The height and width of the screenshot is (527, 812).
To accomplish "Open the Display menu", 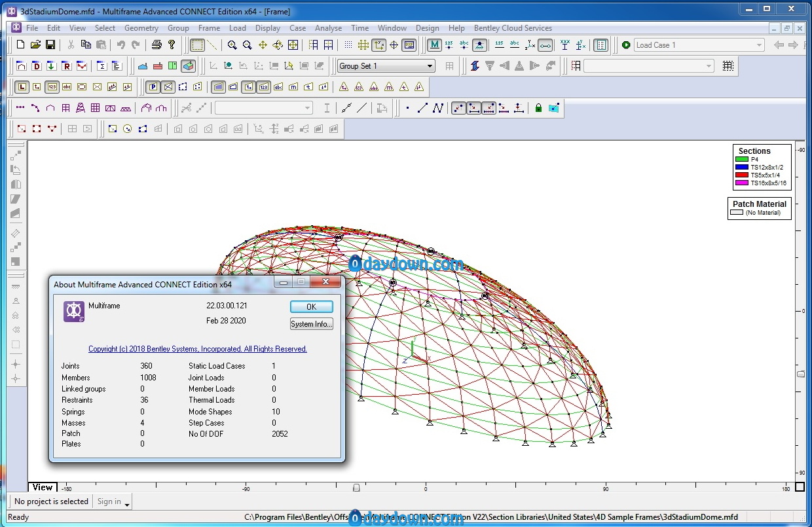I will click(x=268, y=28).
